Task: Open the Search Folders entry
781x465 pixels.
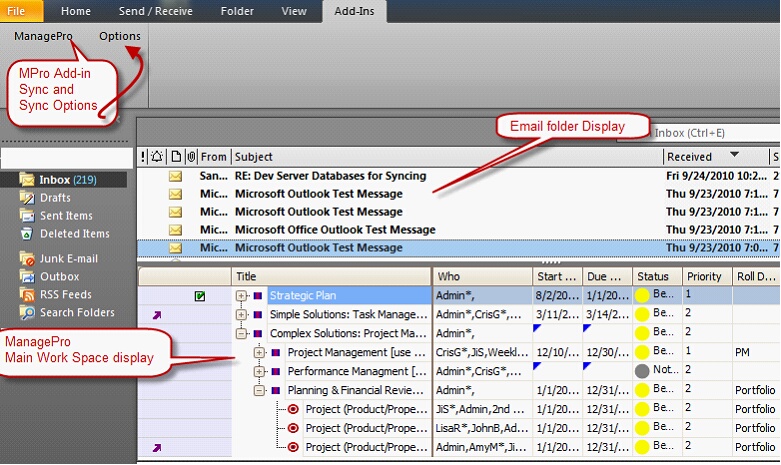Action: (x=77, y=312)
